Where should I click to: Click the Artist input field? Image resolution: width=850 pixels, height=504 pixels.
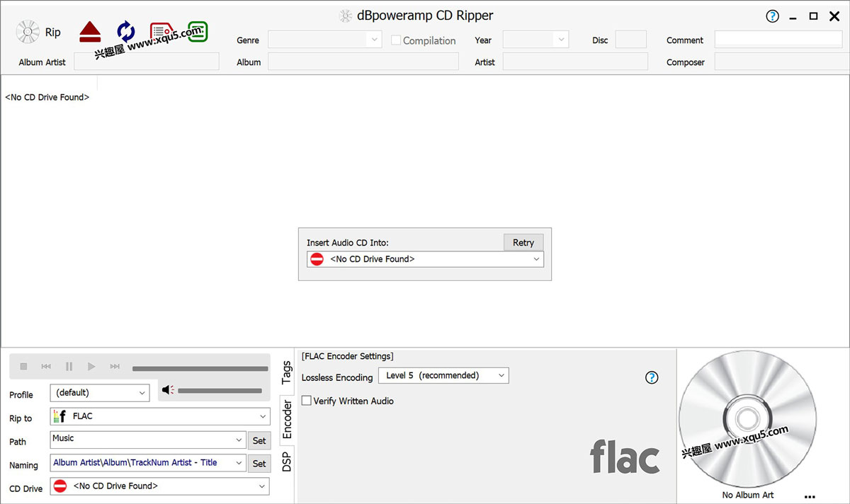tap(575, 62)
